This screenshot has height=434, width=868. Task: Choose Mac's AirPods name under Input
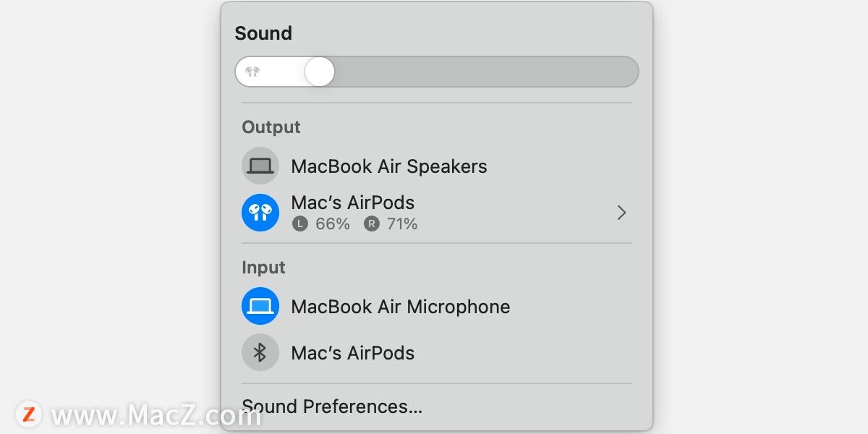click(352, 353)
